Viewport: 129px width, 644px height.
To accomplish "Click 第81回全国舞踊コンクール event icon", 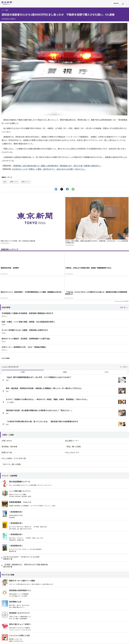I will 5,483.
